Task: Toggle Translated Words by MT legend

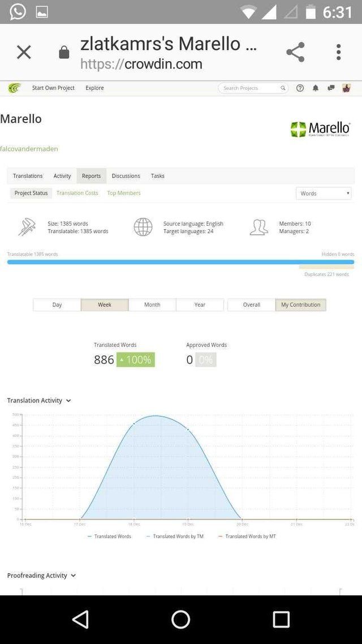Action: [x=247, y=536]
